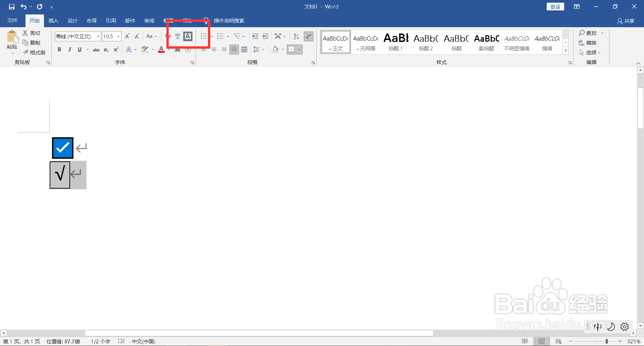
Task: Zoom out with the minus button
Action: [x=571, y=341]
